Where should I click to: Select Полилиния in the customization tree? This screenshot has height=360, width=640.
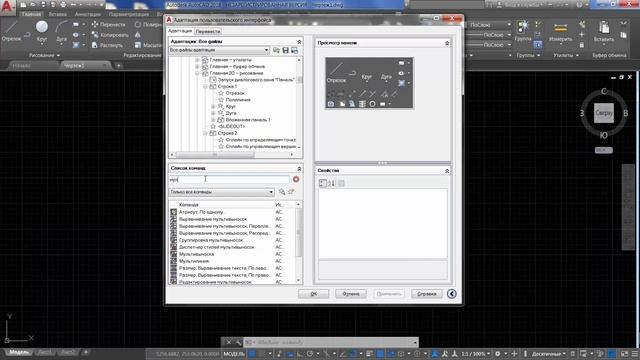click(x=238, y=100)
